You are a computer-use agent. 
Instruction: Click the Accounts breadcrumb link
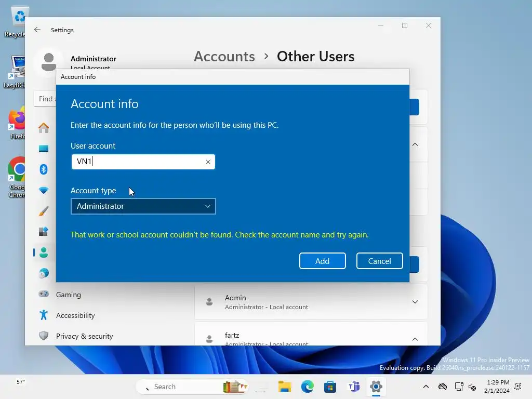coord(224,56)
